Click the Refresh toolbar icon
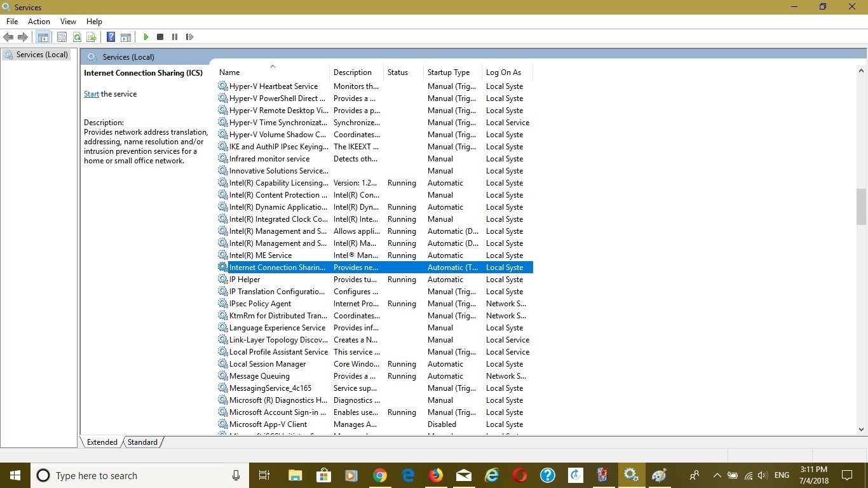This screenshot has width=868, height=488. click(x=77, y=37)
